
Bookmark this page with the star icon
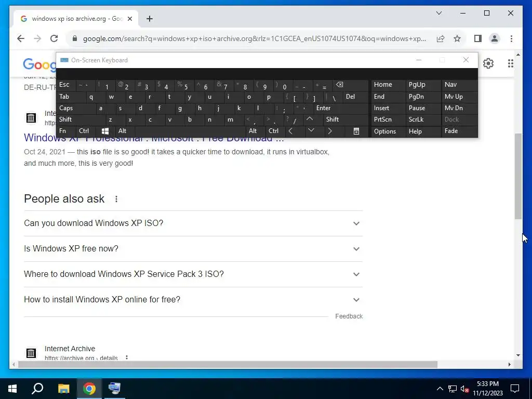[457, 38]
